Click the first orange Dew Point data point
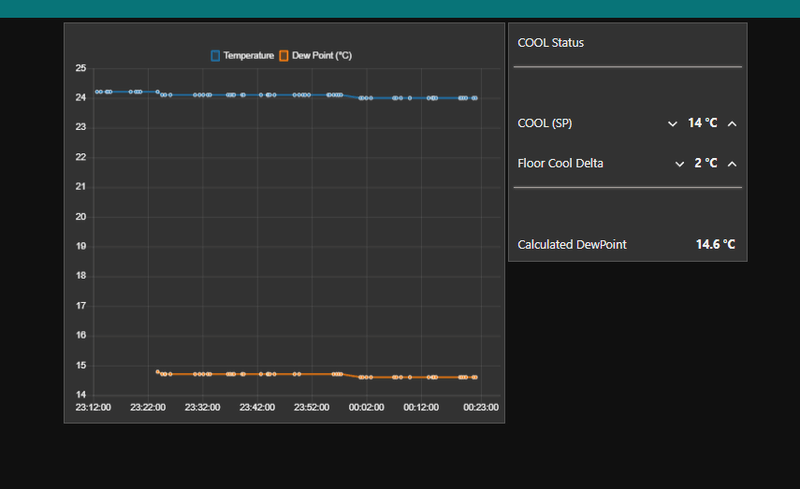Image resolution: width=800 pixels, height=489 pixels. (158, 371)
